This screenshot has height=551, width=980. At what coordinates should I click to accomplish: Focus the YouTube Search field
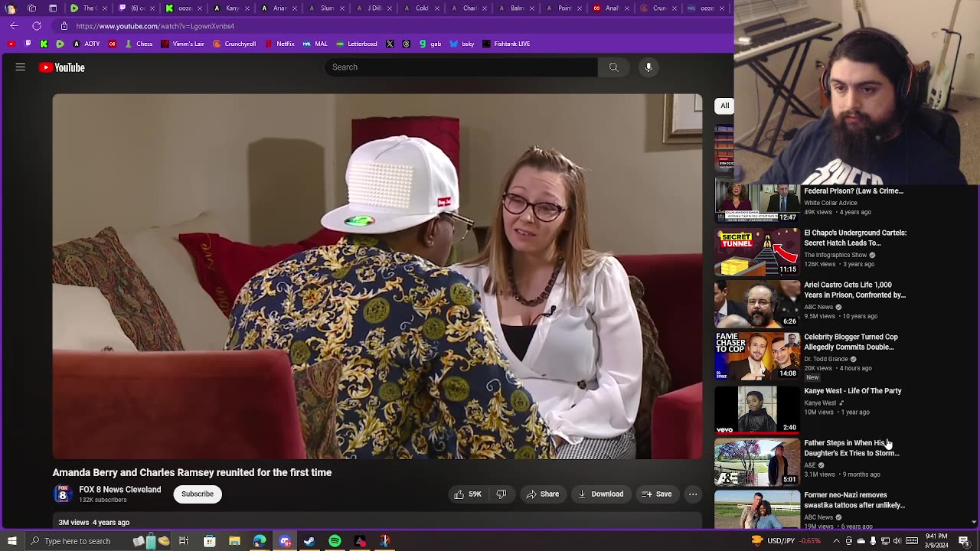(x=461, y=67)
